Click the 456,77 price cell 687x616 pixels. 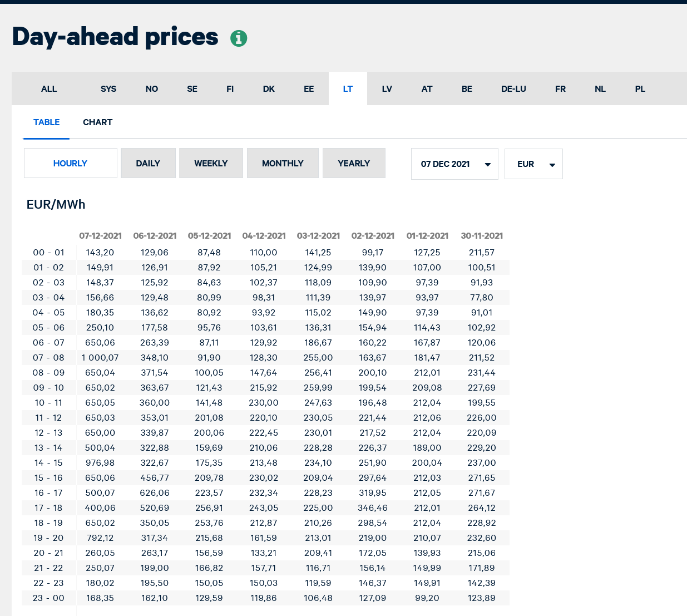pyautogui.click(x=155, y=478)
